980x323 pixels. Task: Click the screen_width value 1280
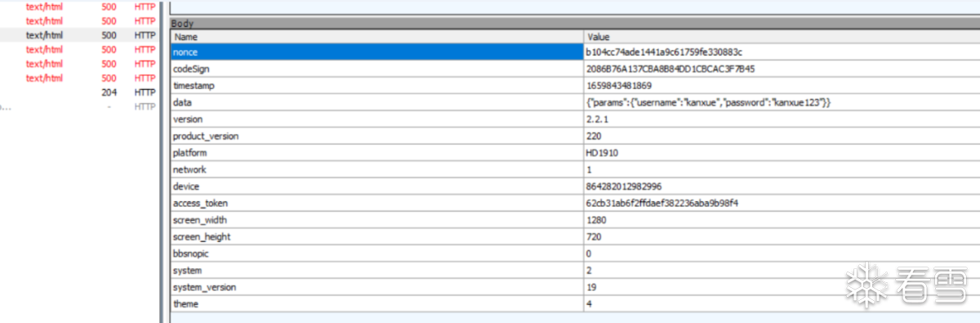click(597, 220)
